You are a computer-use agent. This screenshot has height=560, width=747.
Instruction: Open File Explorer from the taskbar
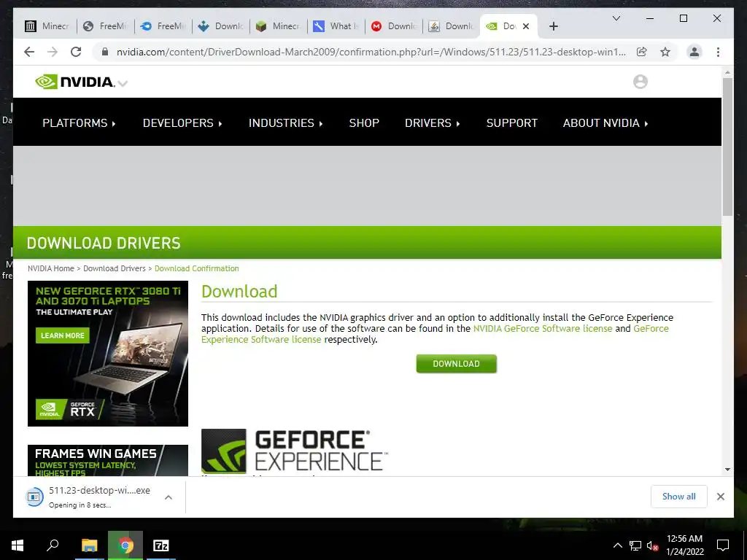tap(89, 545)
